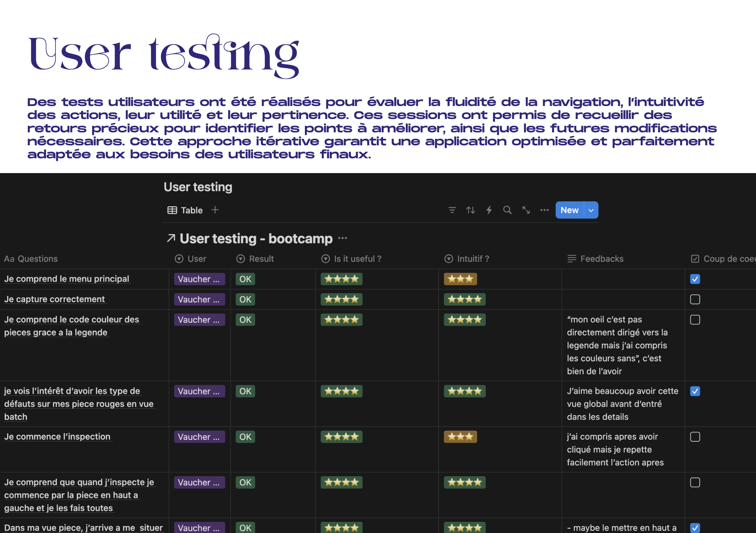Uncheck Coup de coeur for menu principal row

point(695,279)
